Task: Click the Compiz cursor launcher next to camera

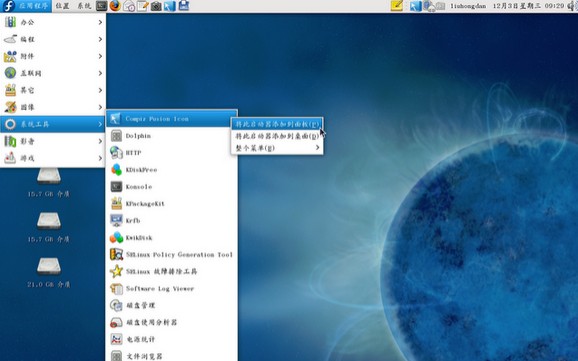Action: point(170,6)
